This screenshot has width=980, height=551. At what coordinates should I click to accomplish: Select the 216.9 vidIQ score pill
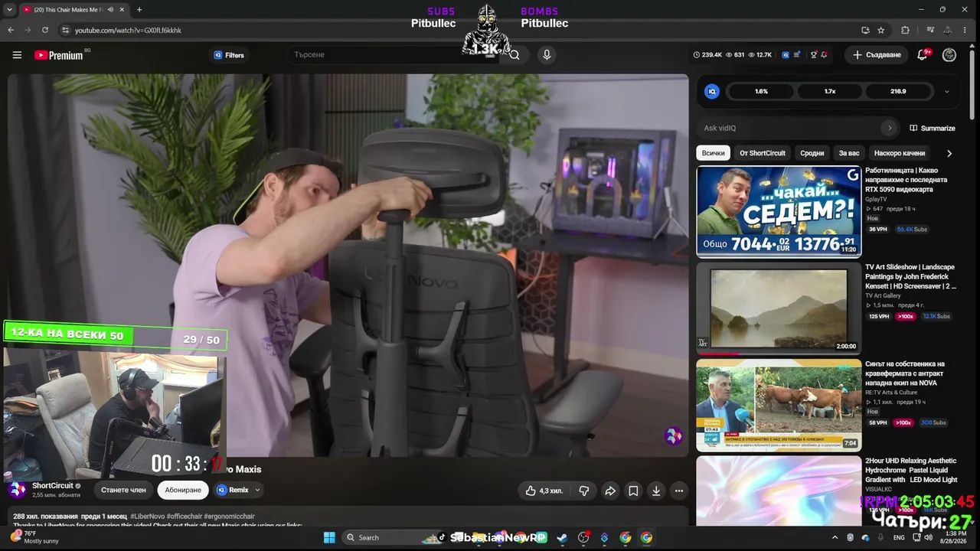898,91
